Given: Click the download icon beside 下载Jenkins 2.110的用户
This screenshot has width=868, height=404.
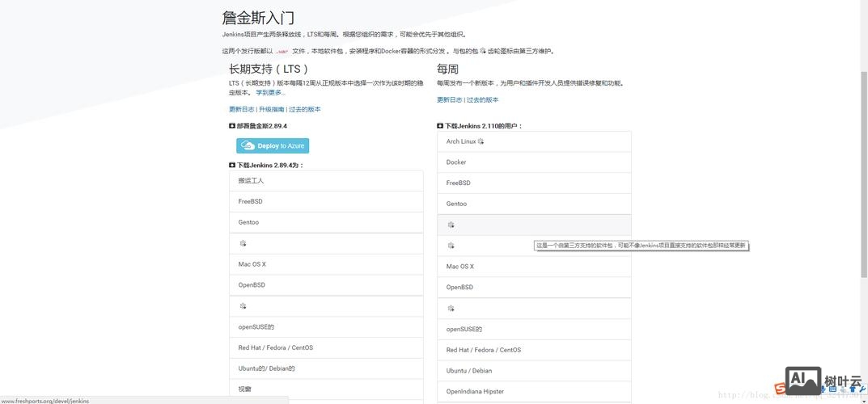Looking at the screenshot, I should pyautogui.click(x=440, y=126).
